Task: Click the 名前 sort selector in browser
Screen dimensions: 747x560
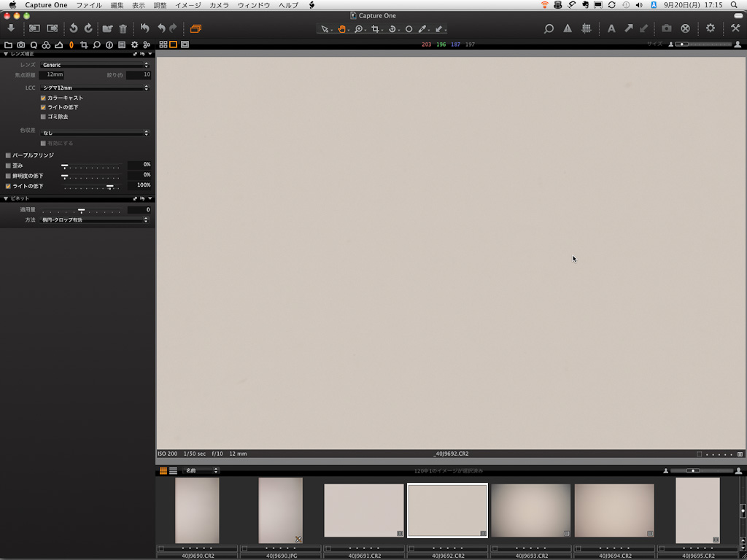Action: pos(201,471)
